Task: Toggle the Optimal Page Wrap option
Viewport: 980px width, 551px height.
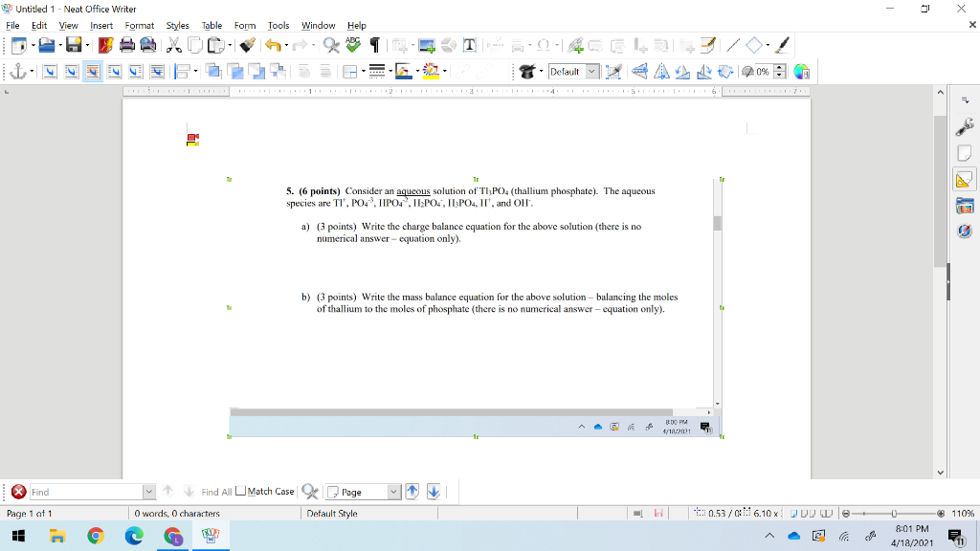Action: pos(93,71)
